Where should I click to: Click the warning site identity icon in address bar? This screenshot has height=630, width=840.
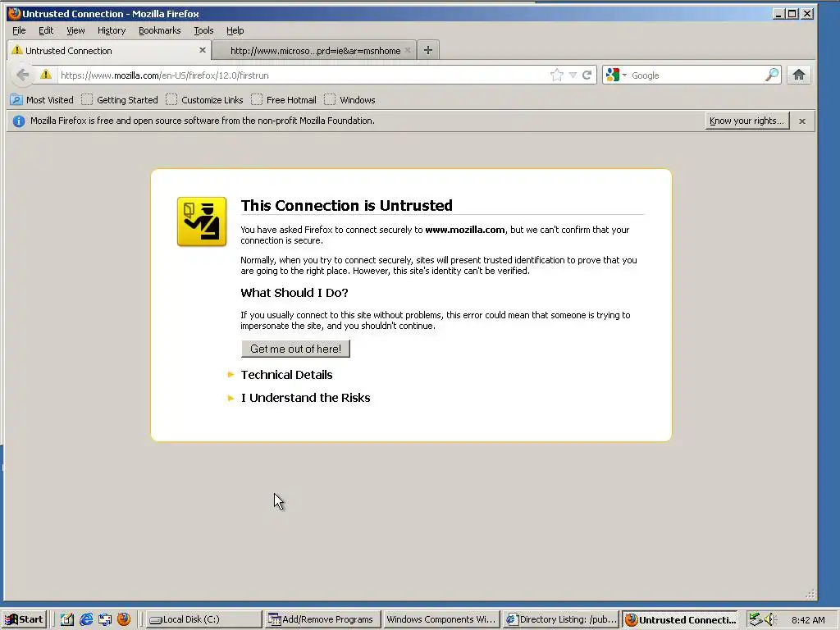(x=46, y=75)
